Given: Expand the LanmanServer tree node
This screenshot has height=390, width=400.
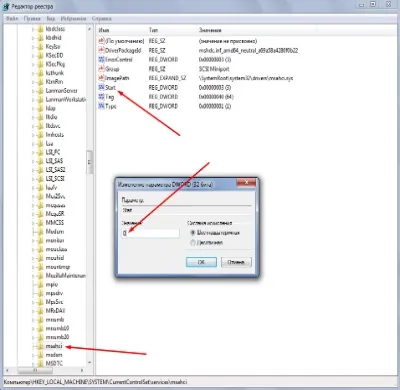Looking at the screenshot, I should 33,91.
